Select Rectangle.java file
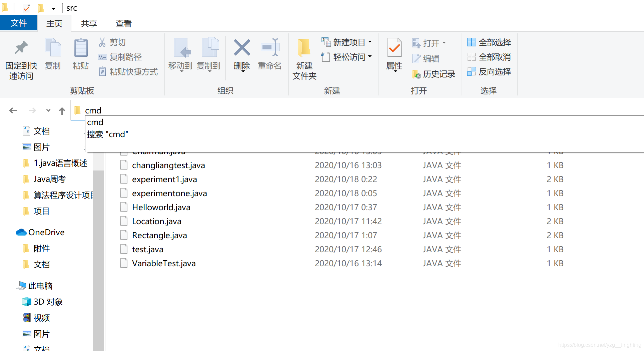 coord(159,235)
